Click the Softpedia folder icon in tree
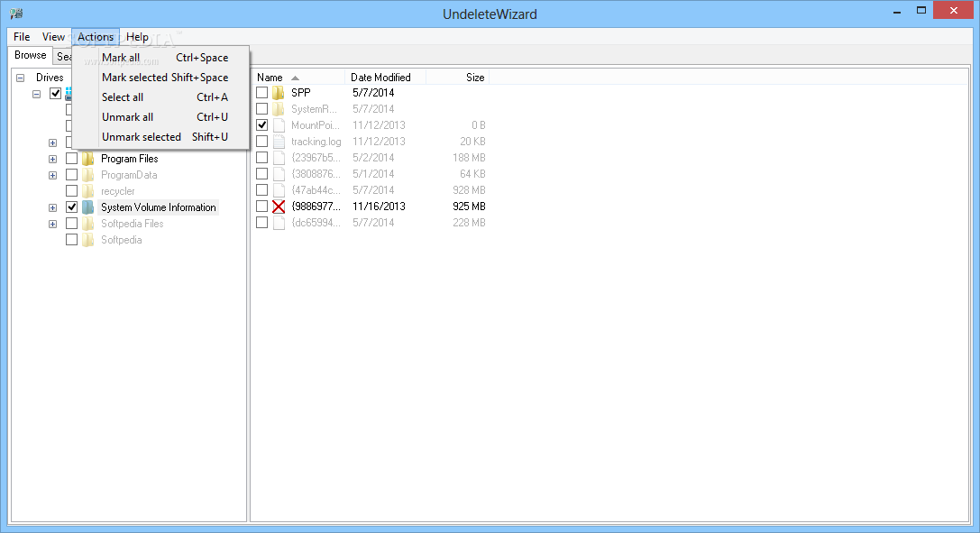980x533 pixels. (88, 240)
